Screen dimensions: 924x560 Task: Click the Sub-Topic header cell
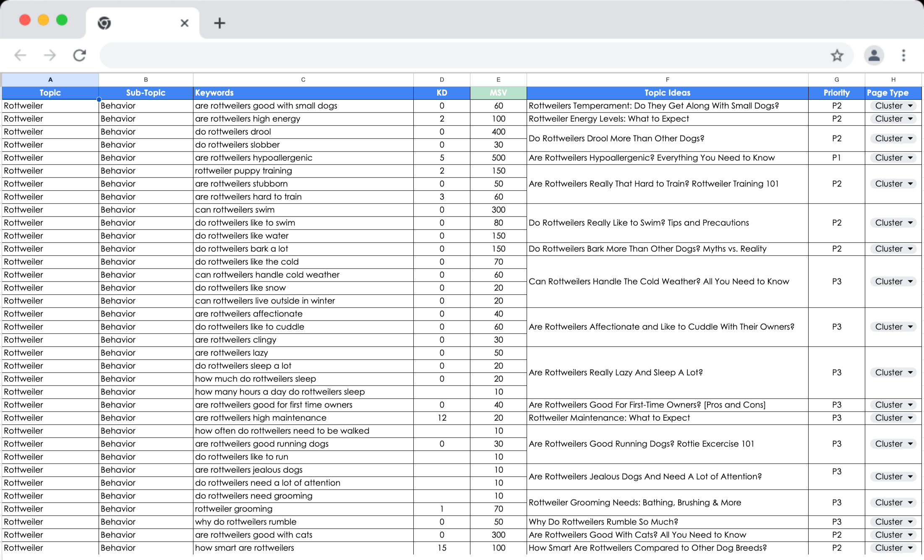[x=146, y=93]
